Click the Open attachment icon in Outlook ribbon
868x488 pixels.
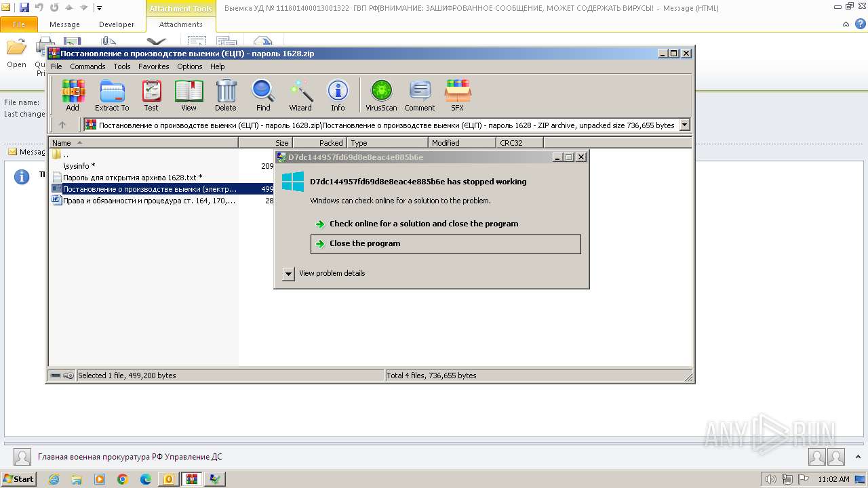point(16,54)
